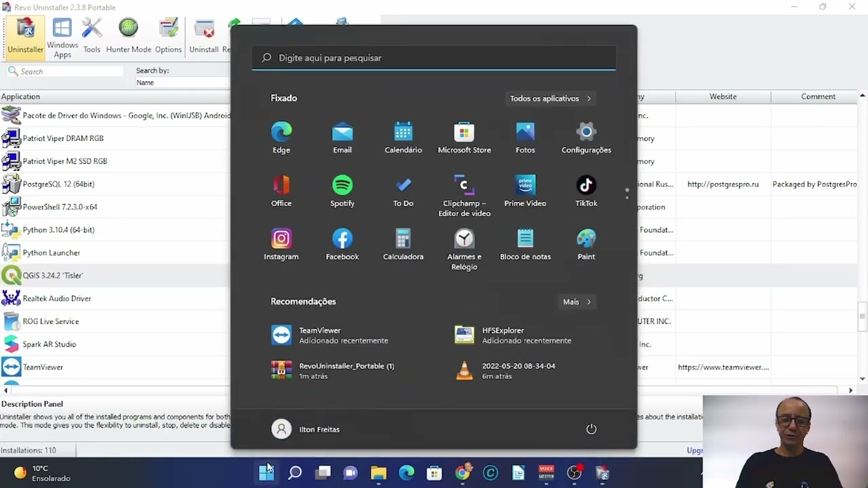Open Spotify from pinned apps

[x=342, y=191]
